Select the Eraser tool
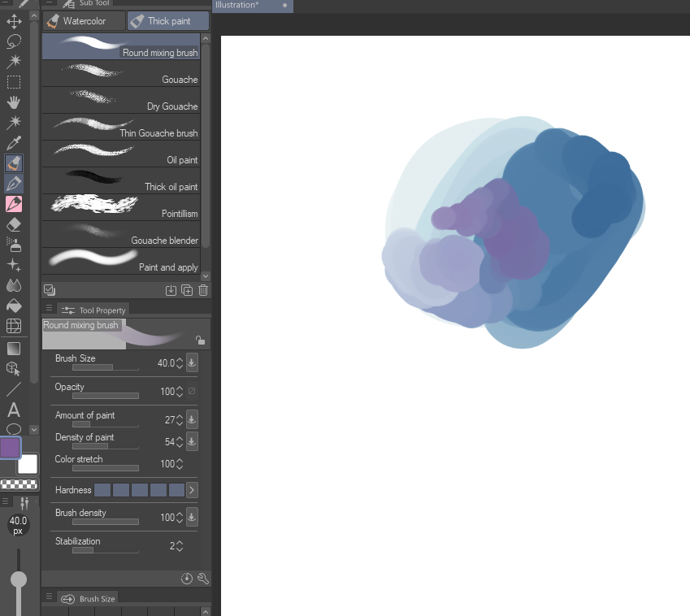Screen dimensions: 690x616 (x=14, y=224)
